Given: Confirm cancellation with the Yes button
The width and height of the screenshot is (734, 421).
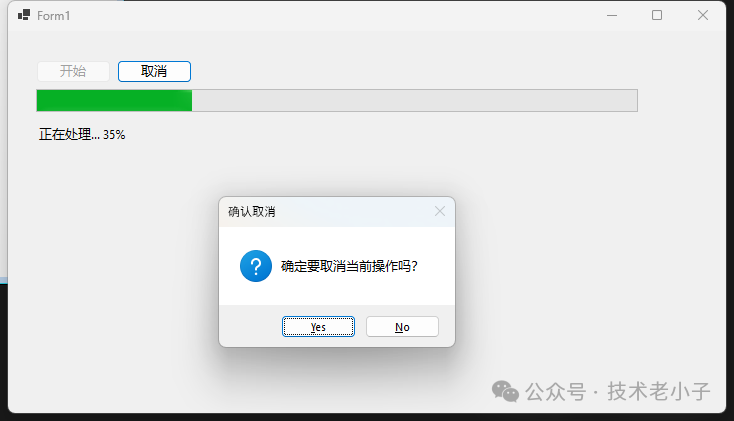Looking at the screenshot, I should click(318, 326).
